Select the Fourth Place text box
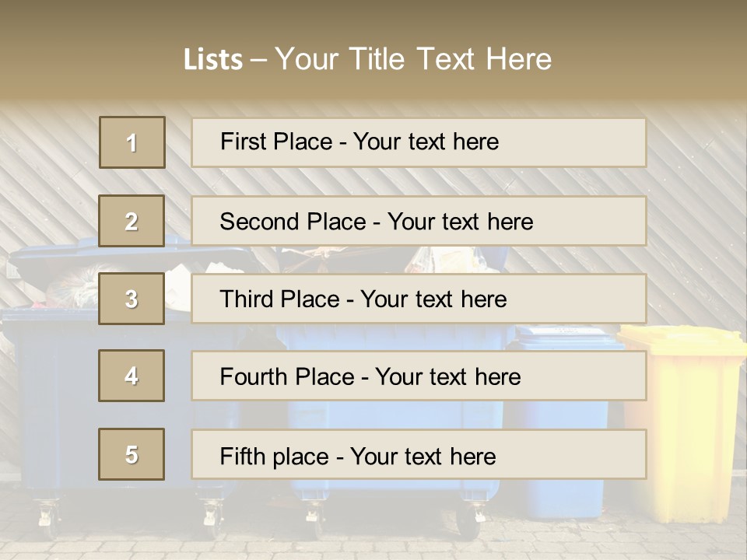The height and width of the screenshot is (560, 747). (419, 376)
